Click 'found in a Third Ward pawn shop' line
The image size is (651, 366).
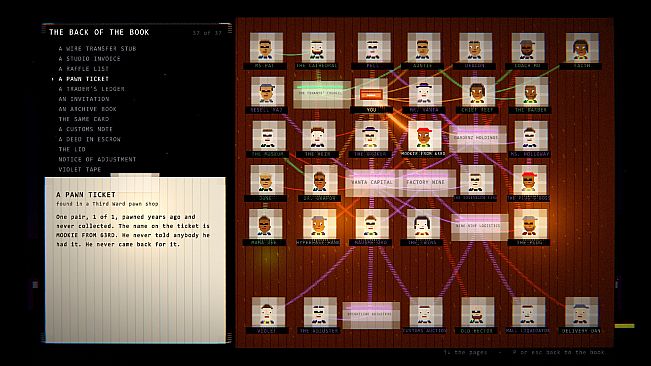[107, 204]
